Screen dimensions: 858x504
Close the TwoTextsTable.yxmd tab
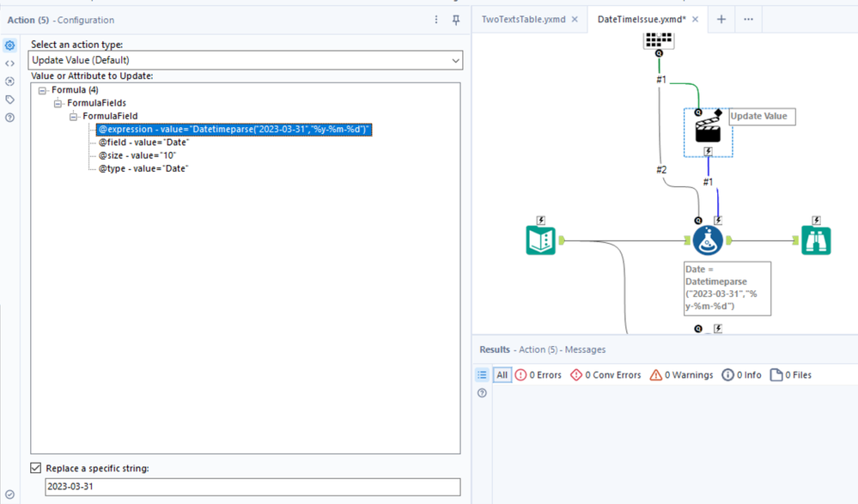point(575,19)
